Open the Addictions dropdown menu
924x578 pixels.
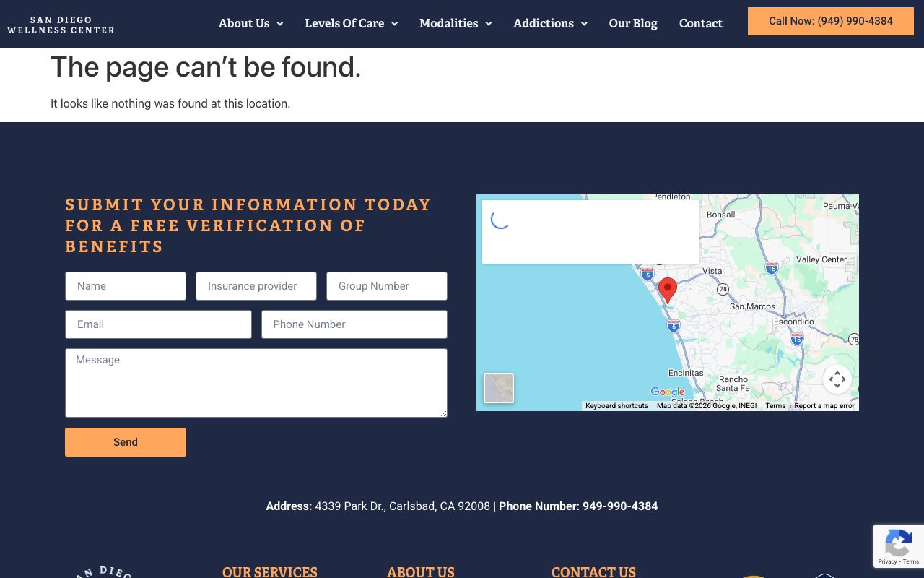point(550,24)
